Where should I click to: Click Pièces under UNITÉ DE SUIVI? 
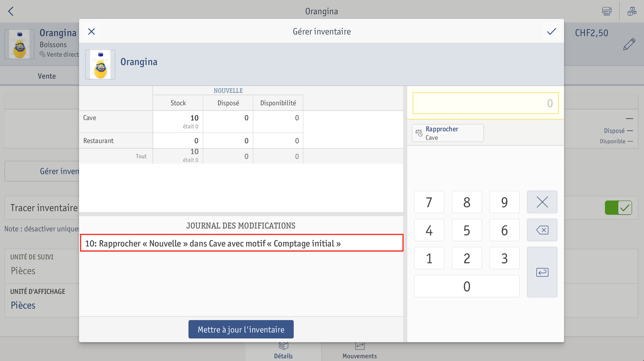tap(23, 271)
